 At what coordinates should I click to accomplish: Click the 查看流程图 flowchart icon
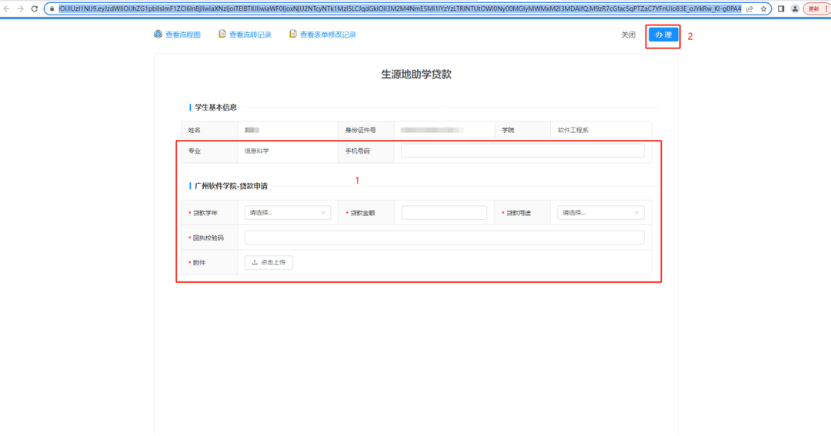coord(158,35)
